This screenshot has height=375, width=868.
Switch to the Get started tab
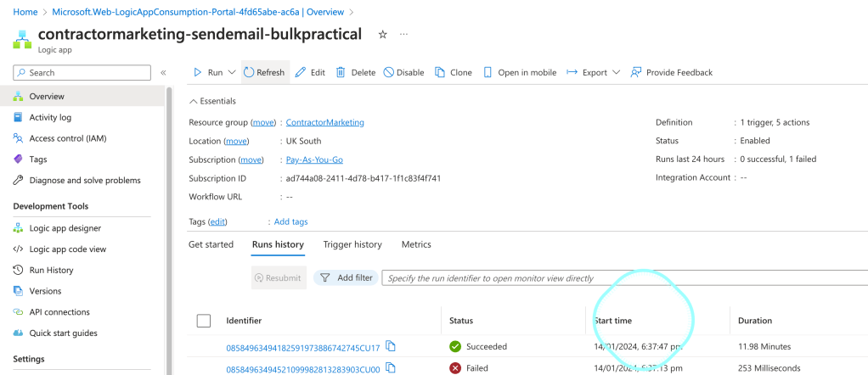pyautogui.click(x=211, y=244)
